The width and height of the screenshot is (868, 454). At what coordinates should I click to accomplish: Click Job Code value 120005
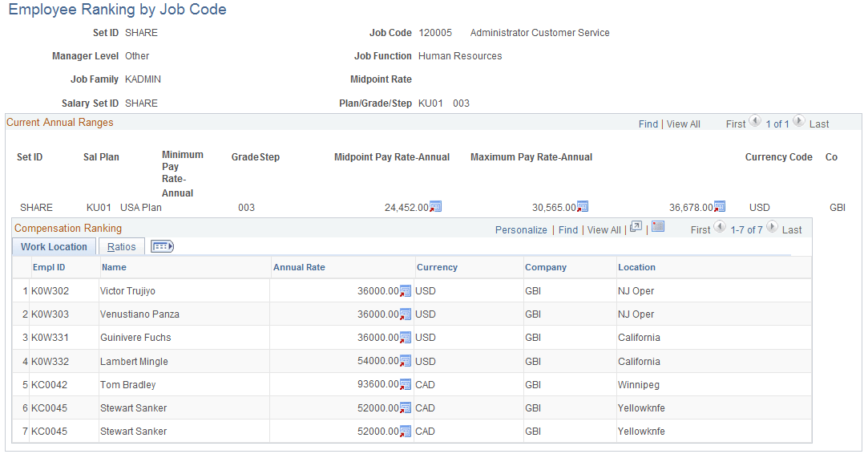click(435, 33)
